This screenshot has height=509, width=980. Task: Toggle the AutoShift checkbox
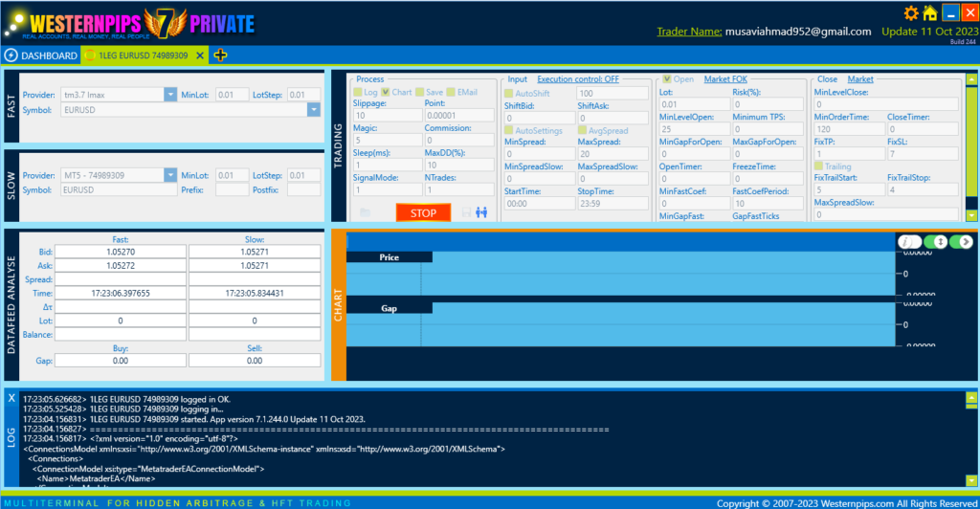tap(509, 93)
